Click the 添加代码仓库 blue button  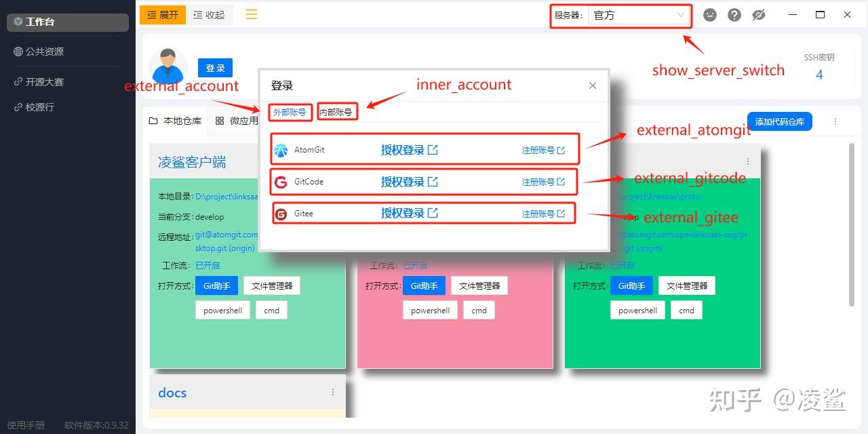(779, 122)
